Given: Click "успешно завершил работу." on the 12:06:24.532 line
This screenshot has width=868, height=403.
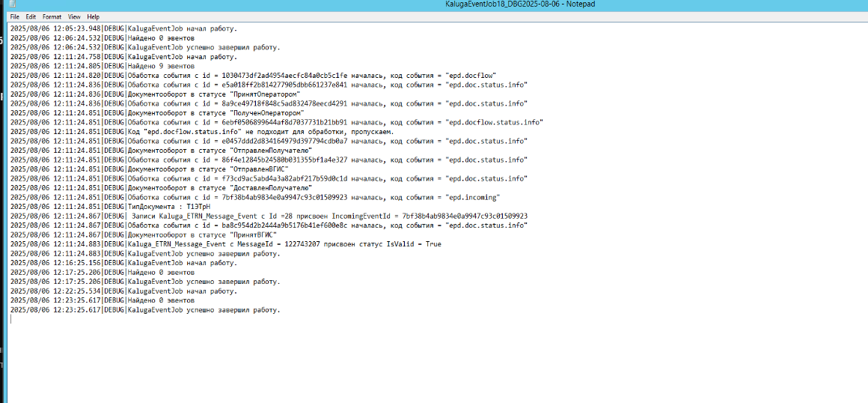Looking at the screenshot, I should 233,47.
